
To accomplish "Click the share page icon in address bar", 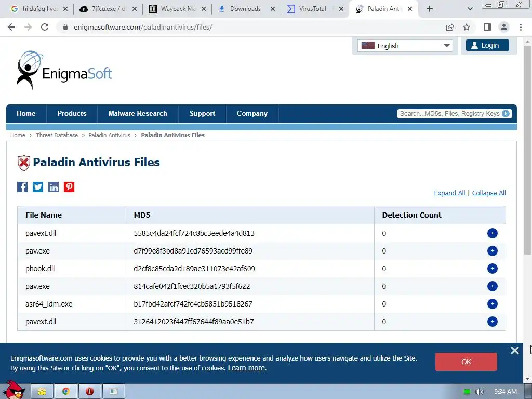I will 450,27.
